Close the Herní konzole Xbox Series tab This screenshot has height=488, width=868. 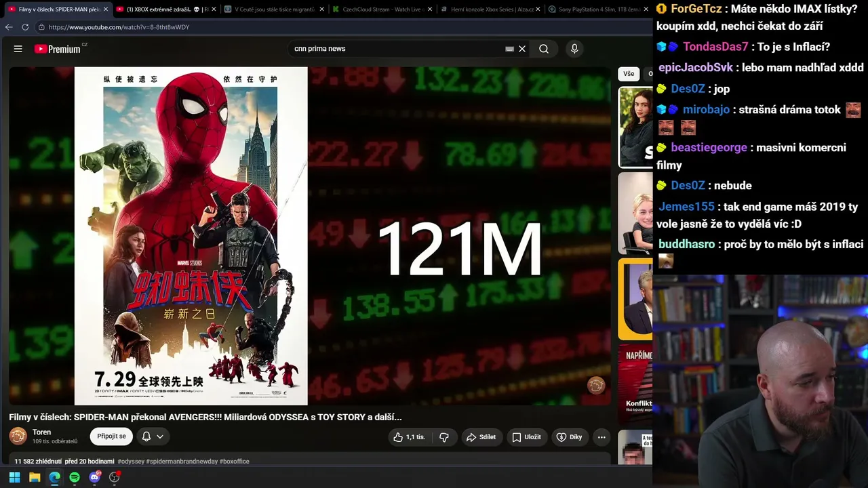pyautogui.click(x=538, y=9)
